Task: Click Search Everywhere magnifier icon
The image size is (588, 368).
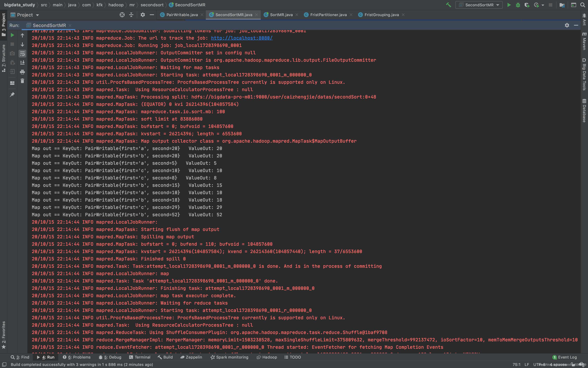Action: pyautogui.click(x=583, y=5)
